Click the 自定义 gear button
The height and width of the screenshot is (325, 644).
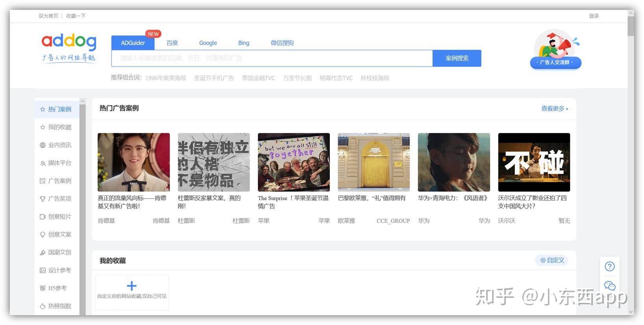551,260
